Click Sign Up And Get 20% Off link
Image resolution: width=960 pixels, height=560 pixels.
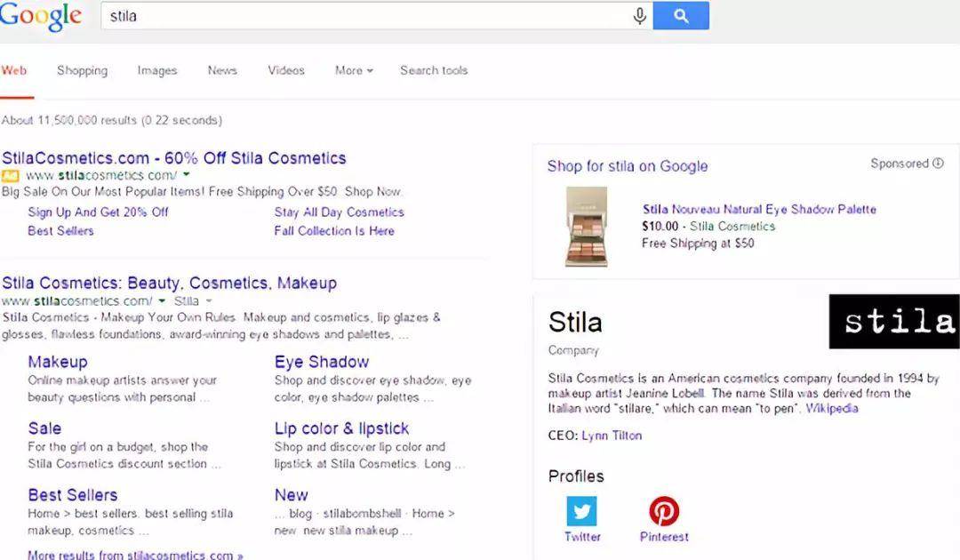98,212
